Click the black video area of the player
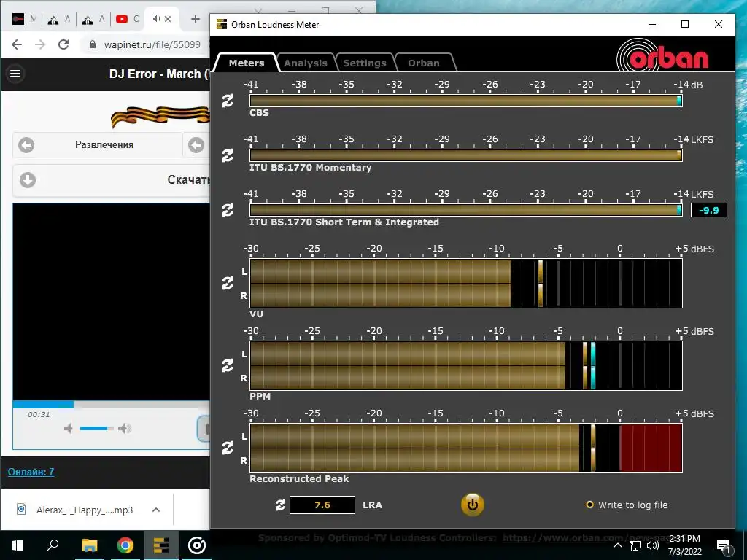Screen dimensions: 747x560 coord(112,302)
